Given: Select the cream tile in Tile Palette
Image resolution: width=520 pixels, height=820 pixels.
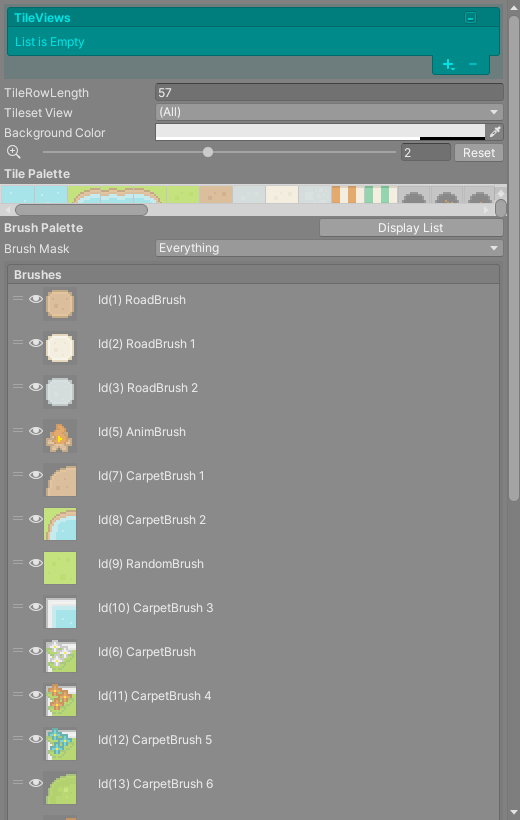Looking at the screenshot, I should pos(282,195).
